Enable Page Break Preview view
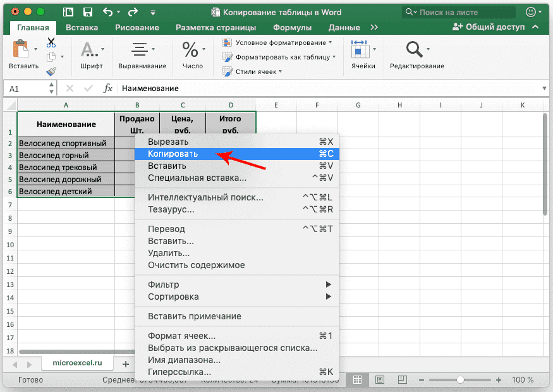 pyautogui.click(x=402, y=379)
